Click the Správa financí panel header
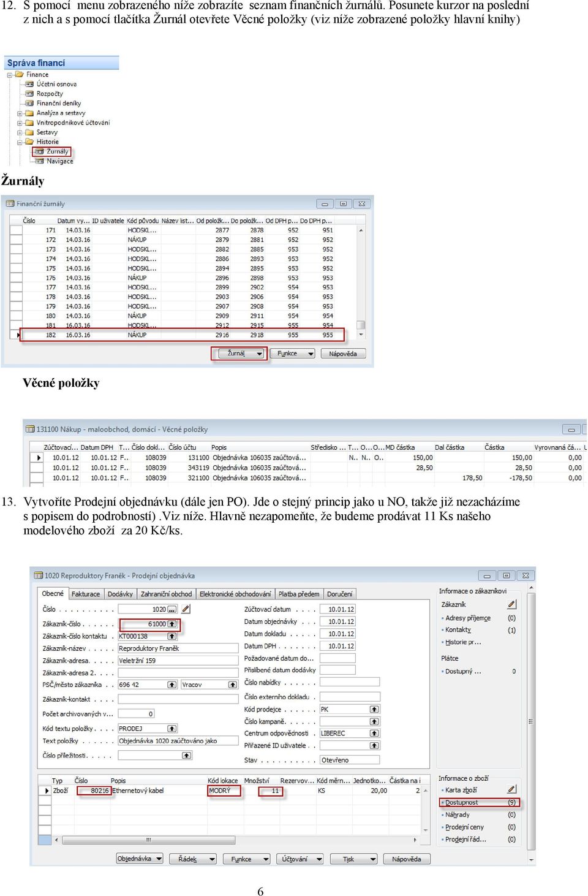This screenshot has height=896, width=588. pos(62,63)
